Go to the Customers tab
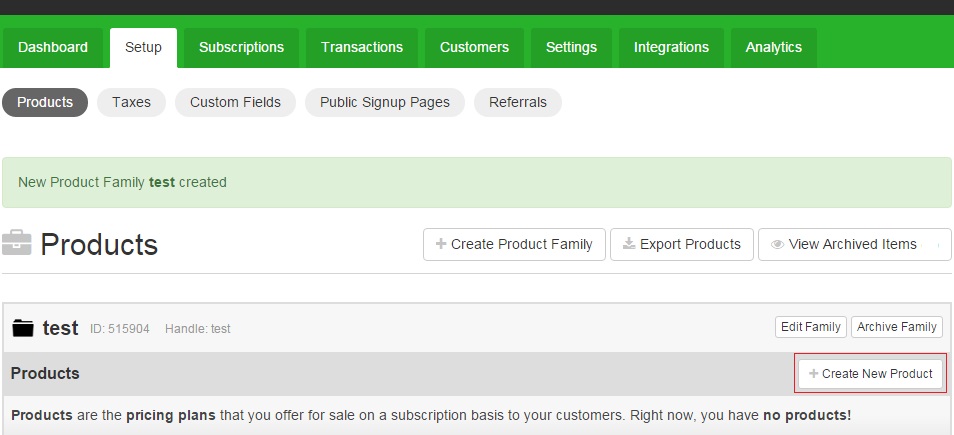Viewport: 954px width, 435px height. click(x=475, y=47)
